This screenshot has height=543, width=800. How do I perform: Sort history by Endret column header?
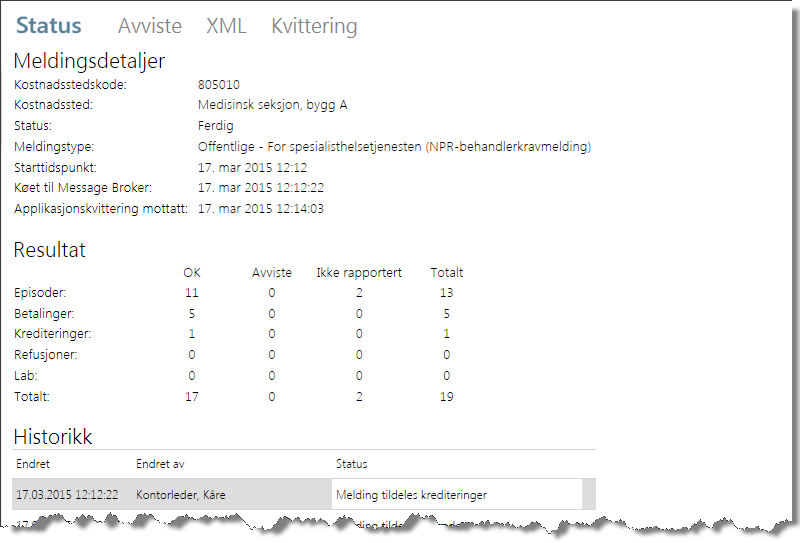point(33,464)
